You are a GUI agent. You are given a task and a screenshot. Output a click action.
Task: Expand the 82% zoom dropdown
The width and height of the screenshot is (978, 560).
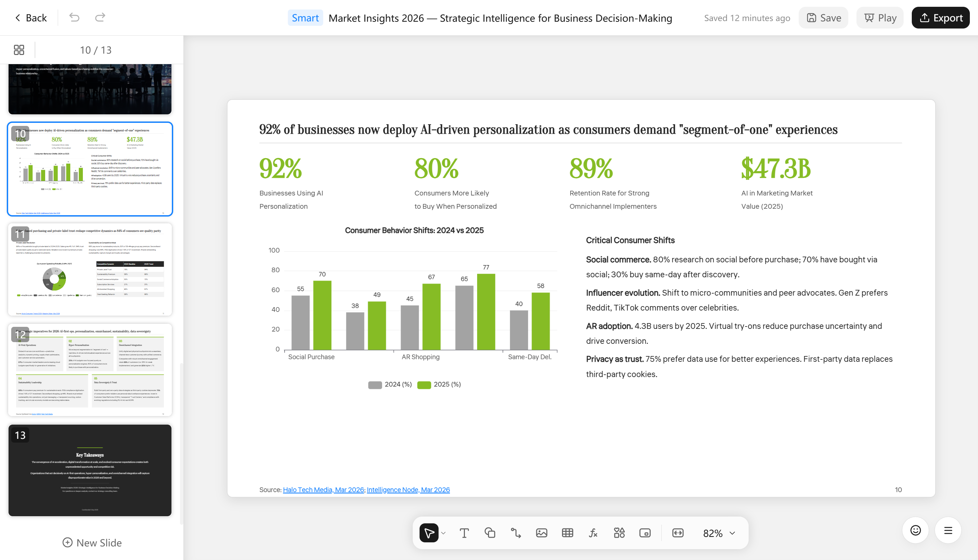point(719,533)
